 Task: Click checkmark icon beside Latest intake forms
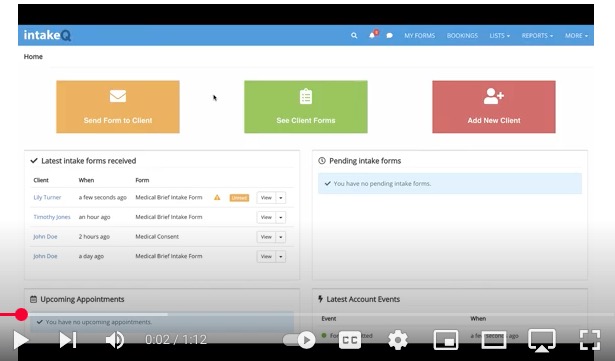click(x=34, y=160)
